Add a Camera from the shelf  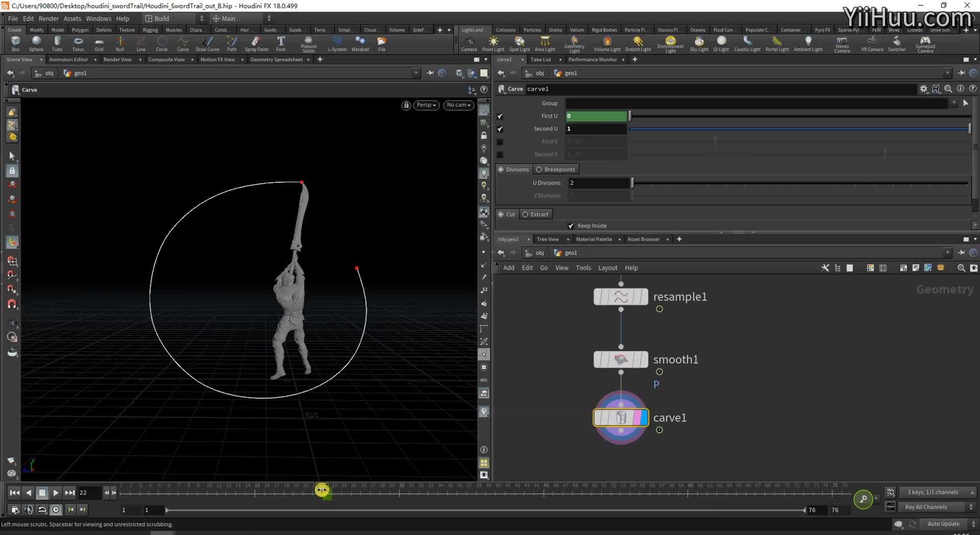coord(469,43)
